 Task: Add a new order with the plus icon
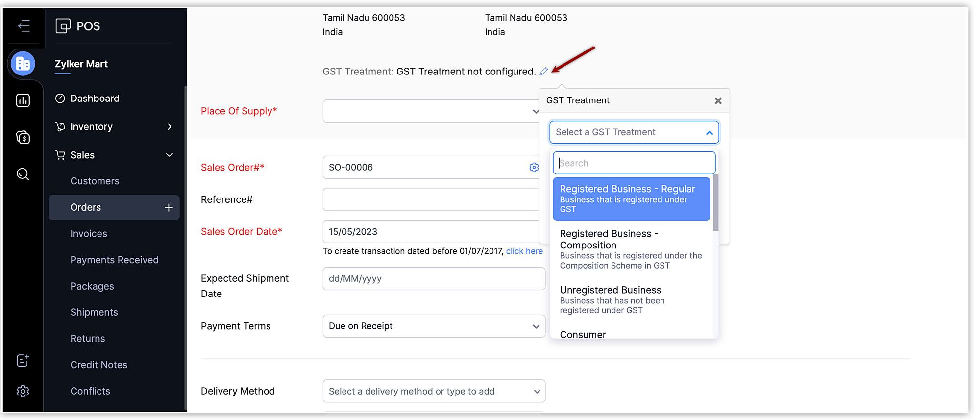(169, 208)
